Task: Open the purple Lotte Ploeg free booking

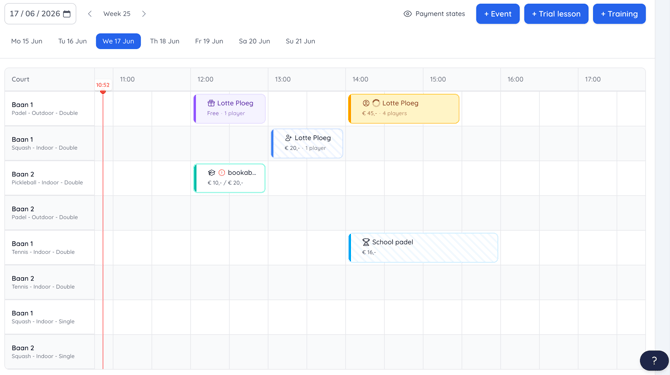Action: 229,109
